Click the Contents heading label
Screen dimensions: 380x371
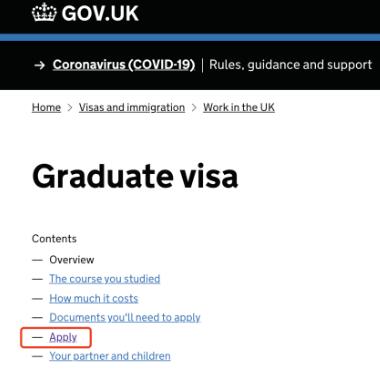(x=54, y=239)
